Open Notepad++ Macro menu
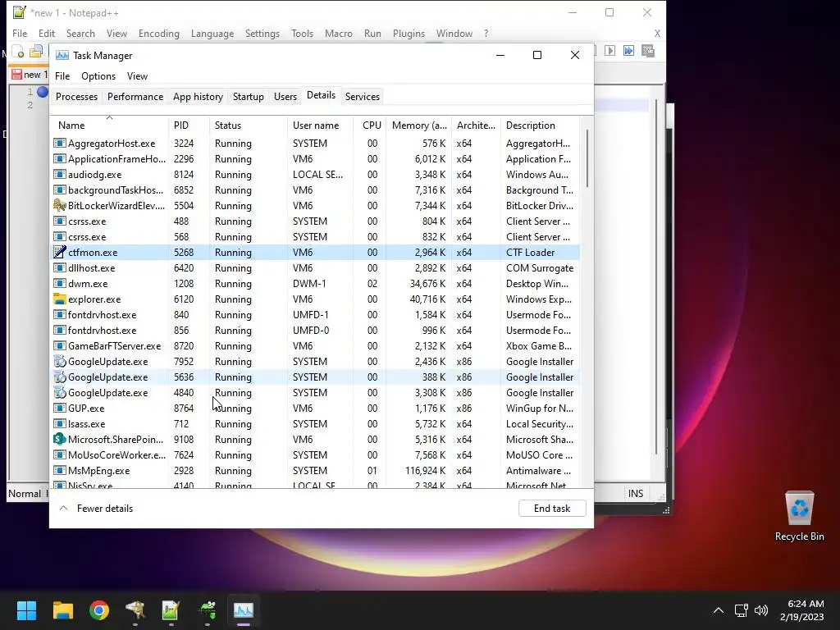The height and width of the screenshot is (630, 840). pos(339,33)
